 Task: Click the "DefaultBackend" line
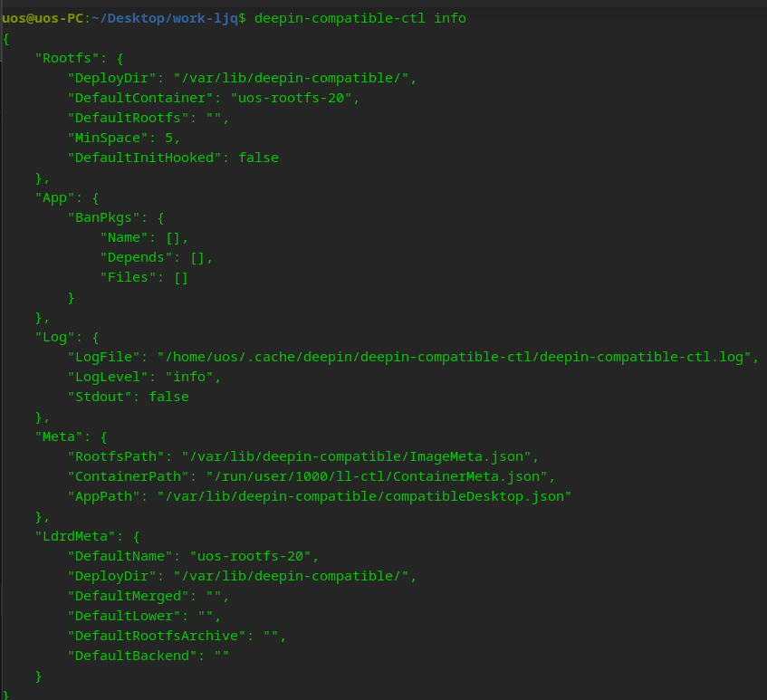point(149,656)
